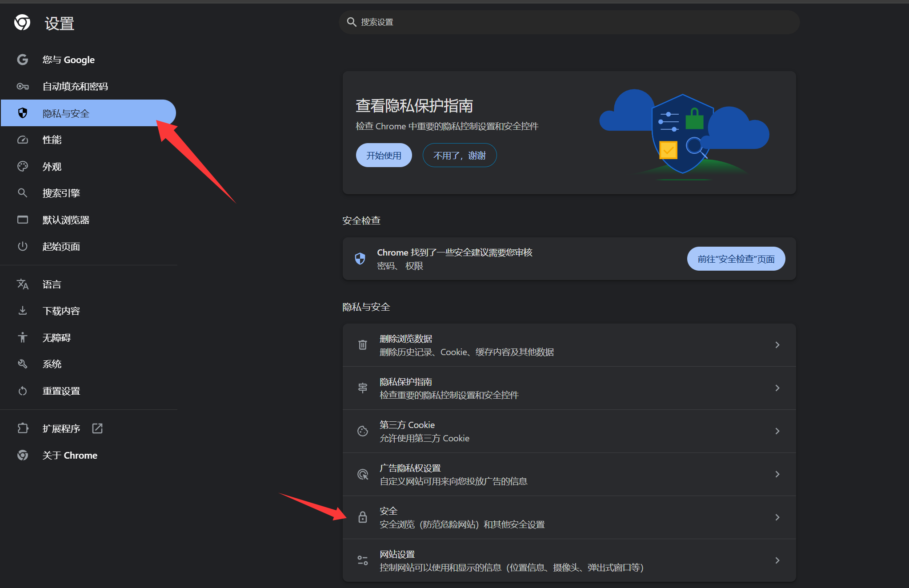Open 广告隐私权设置 via its right chevron

(777, 474)
